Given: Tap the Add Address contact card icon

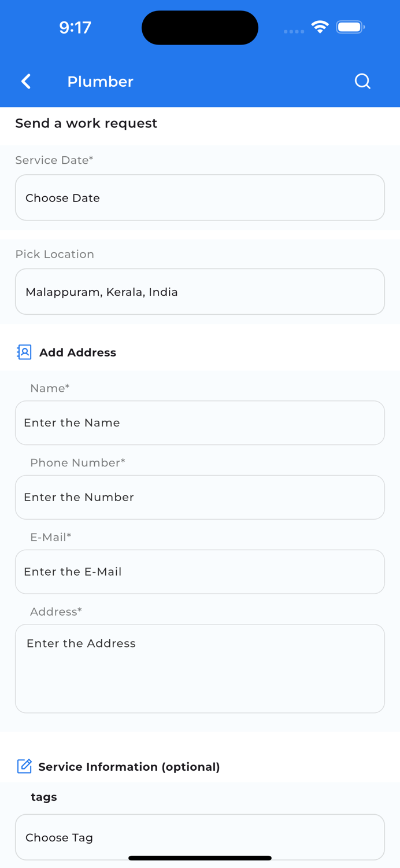Looking at the screenshot, I should [x=24, y=352].
